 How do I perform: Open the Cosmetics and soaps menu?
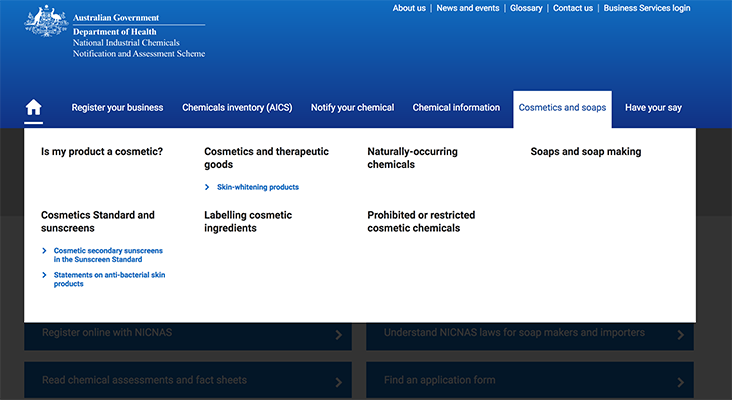coord(562,108)
